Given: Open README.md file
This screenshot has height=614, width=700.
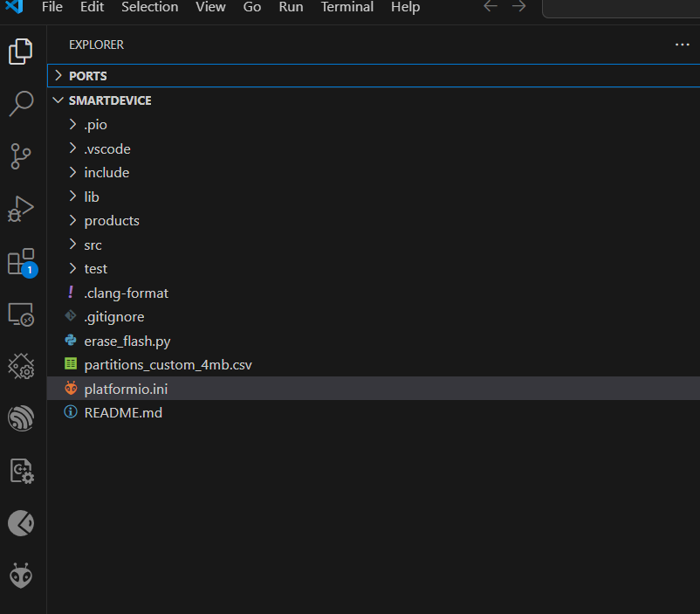Looking at the screenshot, I should 374,412.
